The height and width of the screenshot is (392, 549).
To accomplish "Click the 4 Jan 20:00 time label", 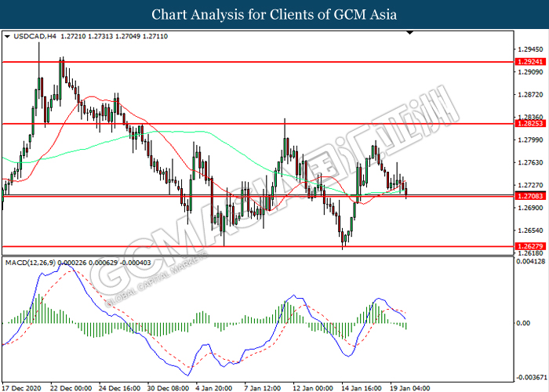I will (214, 388).
